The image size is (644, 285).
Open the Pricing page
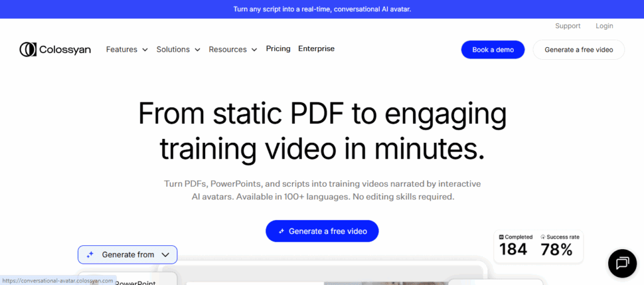pos(278,49)
